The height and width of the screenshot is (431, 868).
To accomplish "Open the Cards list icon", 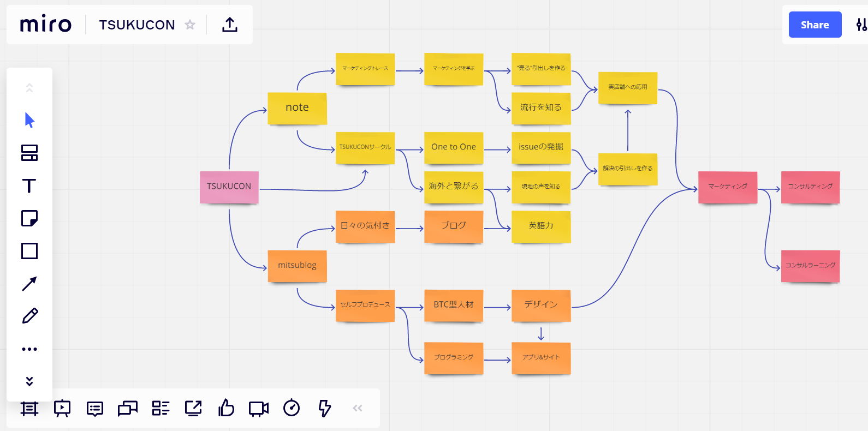I will point(160,408).
